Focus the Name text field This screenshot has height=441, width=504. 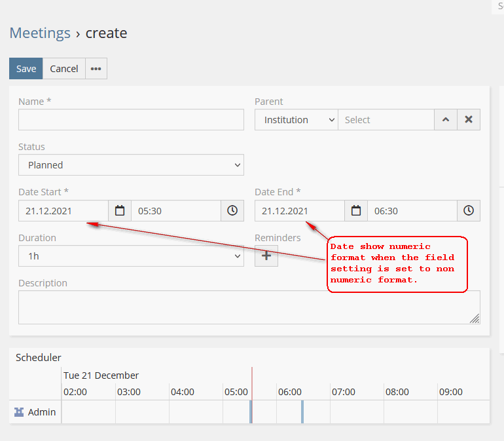point(131,120)
